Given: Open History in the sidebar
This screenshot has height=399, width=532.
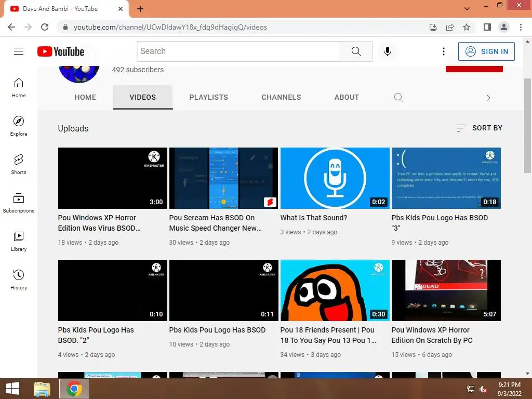Looking at the screenshot, I should 19,279.
